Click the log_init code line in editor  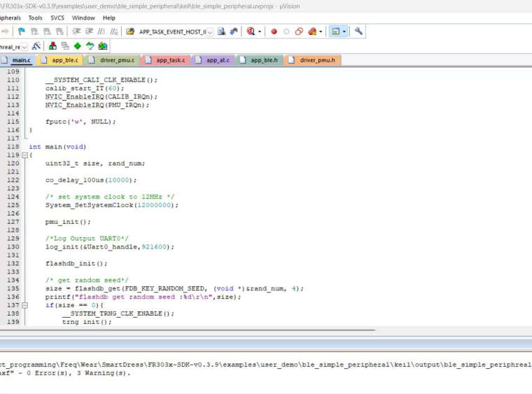108,247
